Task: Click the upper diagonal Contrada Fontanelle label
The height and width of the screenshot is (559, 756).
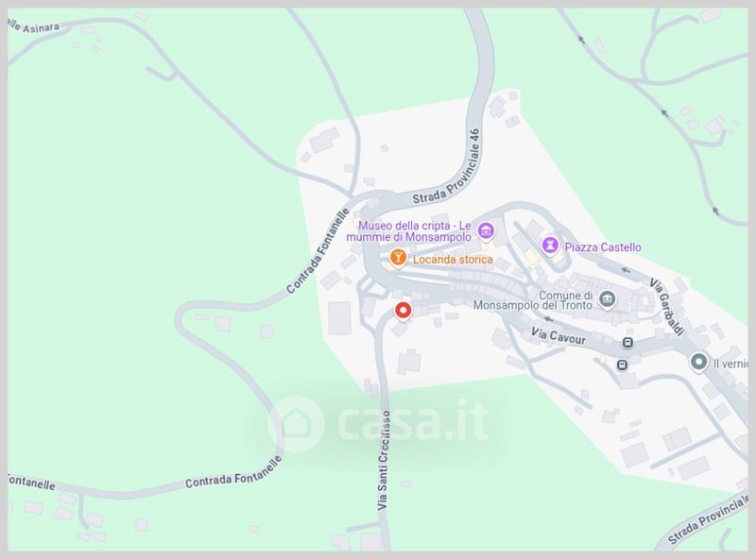Action: pyautogui.click(x=318, y=251)
